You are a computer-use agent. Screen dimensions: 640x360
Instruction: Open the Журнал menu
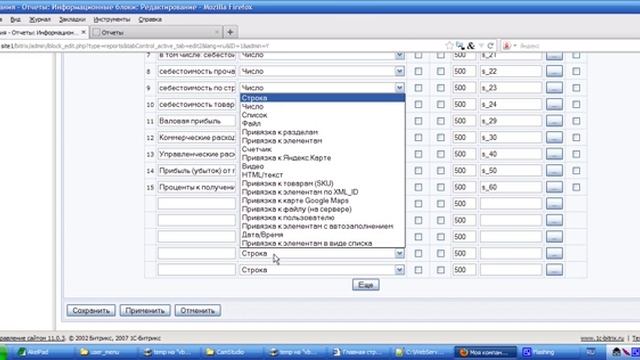coord(40,19)
